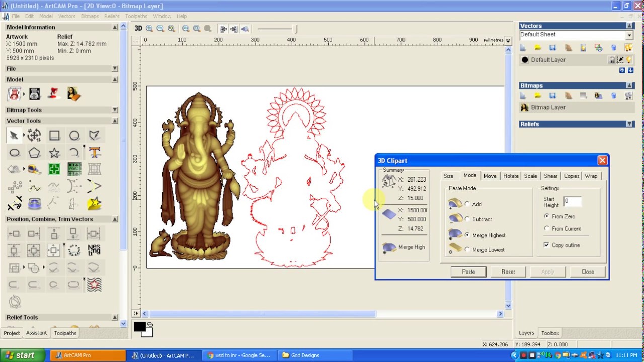Select the scissors Trim Vectors tool
644x362 pixels.
coord(14,204)
